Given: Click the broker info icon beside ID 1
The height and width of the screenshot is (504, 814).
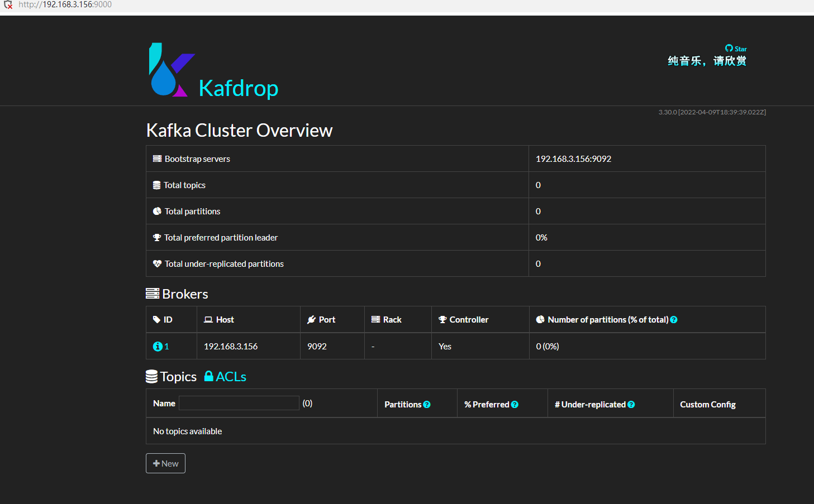Looking at the screenshot, I should click(x=158, y=347).
